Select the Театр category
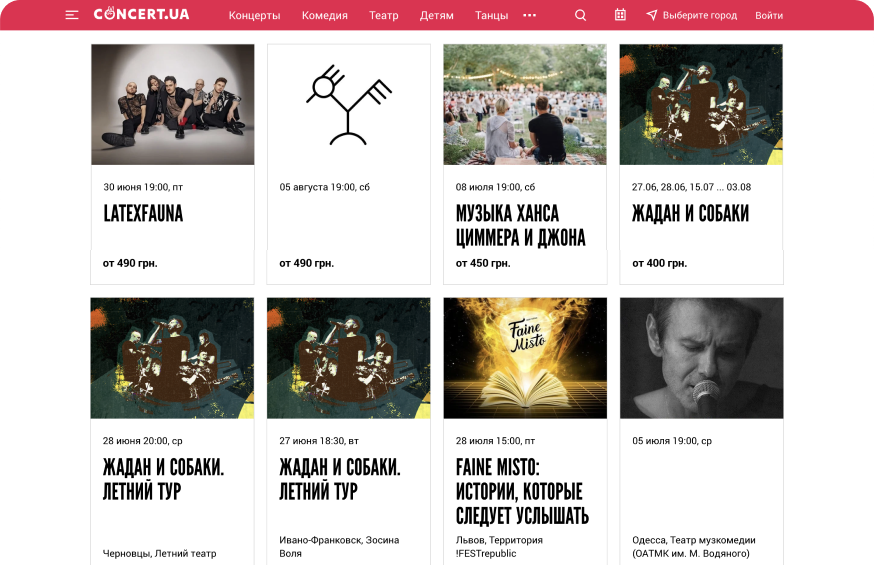The image size is (874, 565). pyautogui.click(x=383, y=16)
